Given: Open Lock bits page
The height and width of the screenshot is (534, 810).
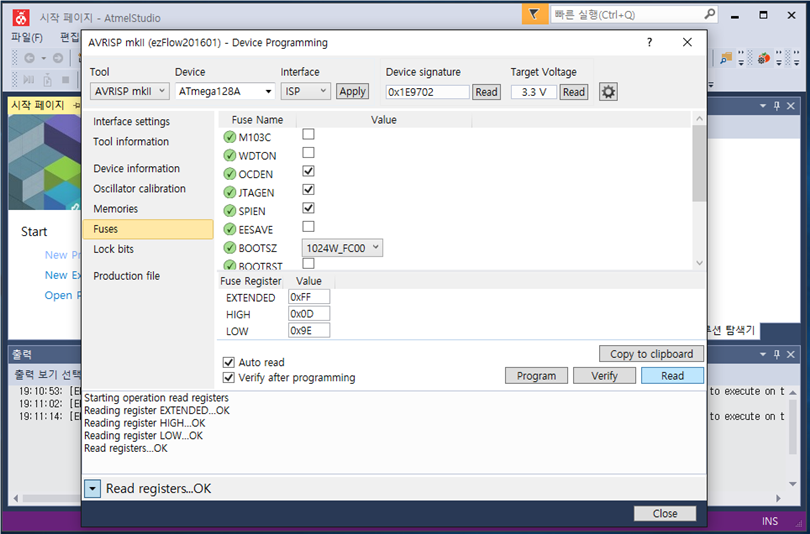Looking at the screenshot, I should (113, 249).
